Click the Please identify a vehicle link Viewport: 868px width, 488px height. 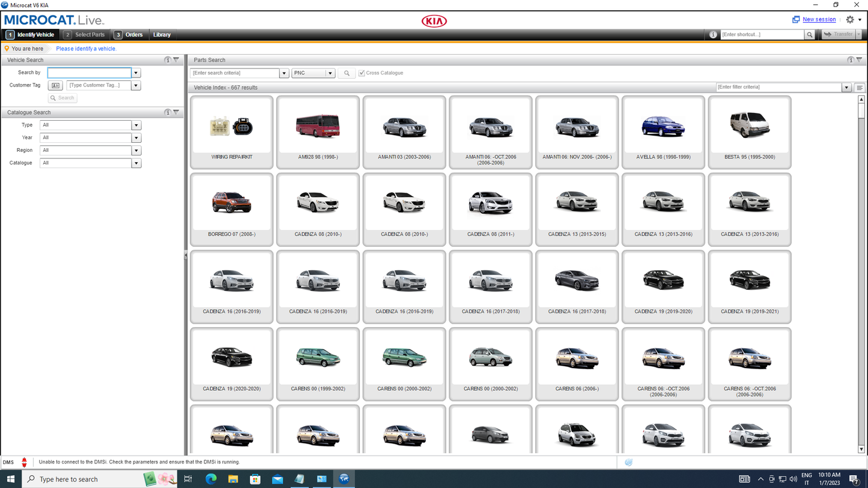[86, 49]
